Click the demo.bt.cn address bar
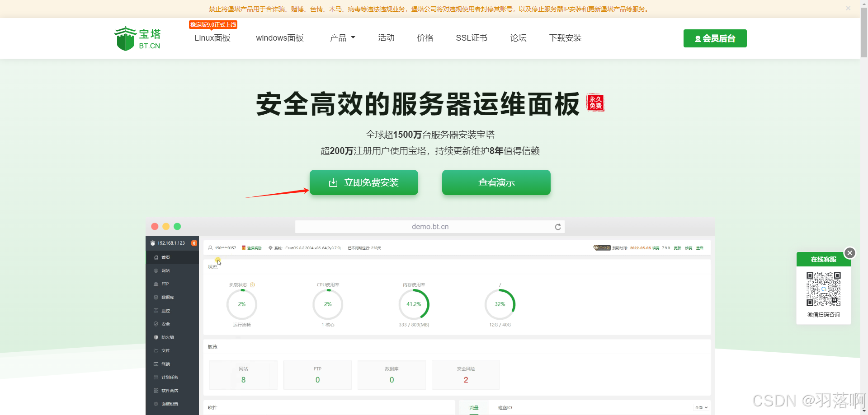The height and width of the screenshot is (415, 868). pos(430,227)
